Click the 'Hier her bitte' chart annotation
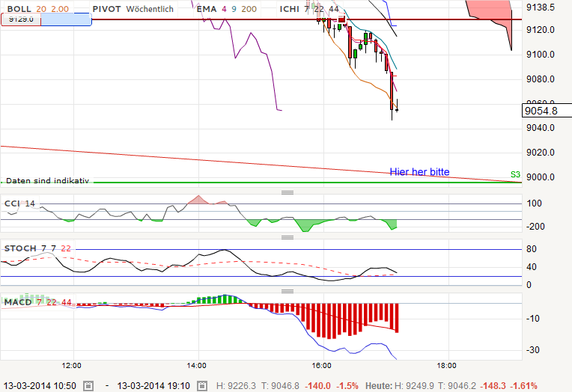This screenshot has width=572, height=392. point(419,172)
